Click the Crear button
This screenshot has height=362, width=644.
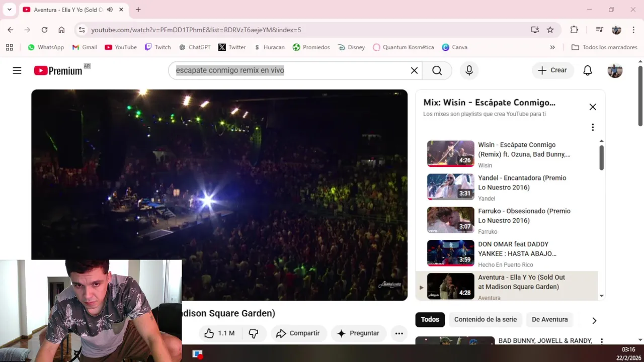[x=552, y=70]
